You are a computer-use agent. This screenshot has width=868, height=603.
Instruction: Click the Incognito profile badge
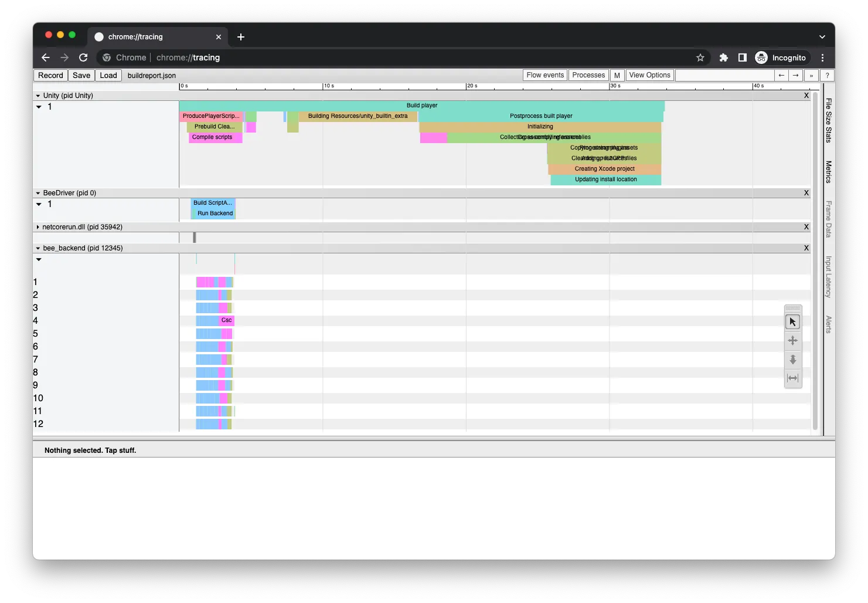[x=782, y=57]
